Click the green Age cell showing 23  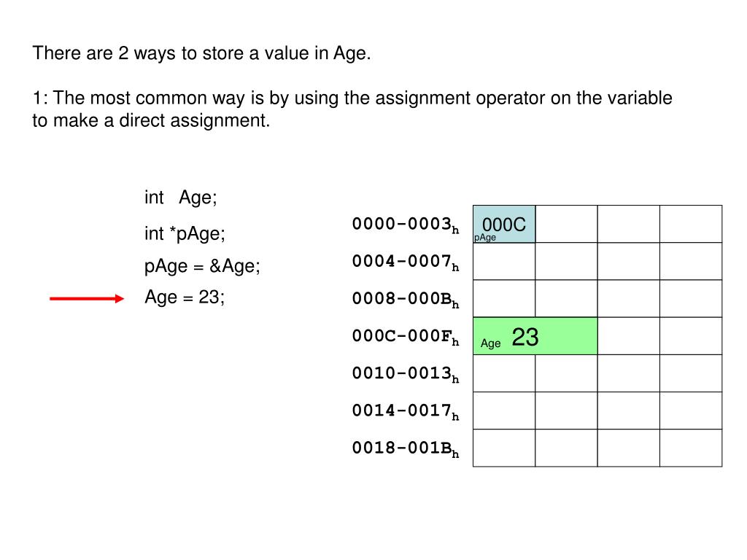pyautogui.click(x=535, y=336)
